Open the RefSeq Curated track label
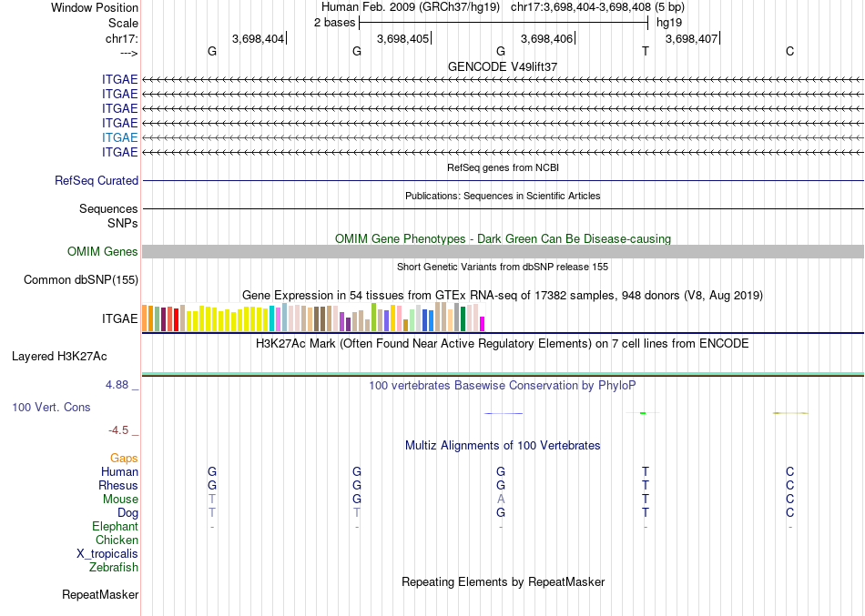The image size is (865, 616). coord(97,180)
